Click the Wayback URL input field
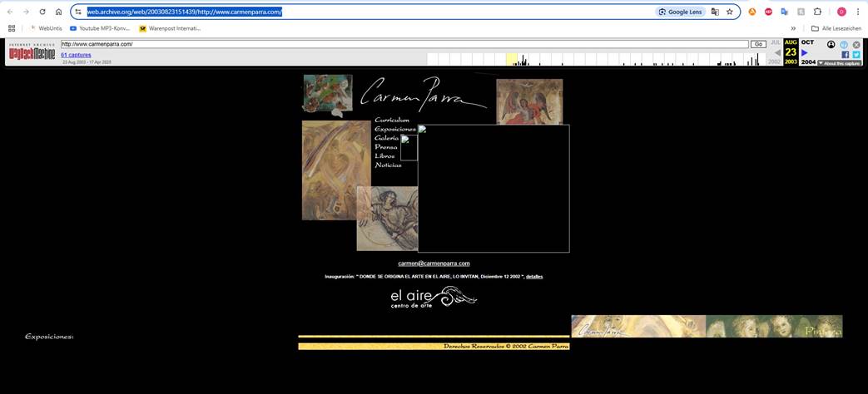Image resolution: width=868 pixels, height=394 pixels. point(404,44)
